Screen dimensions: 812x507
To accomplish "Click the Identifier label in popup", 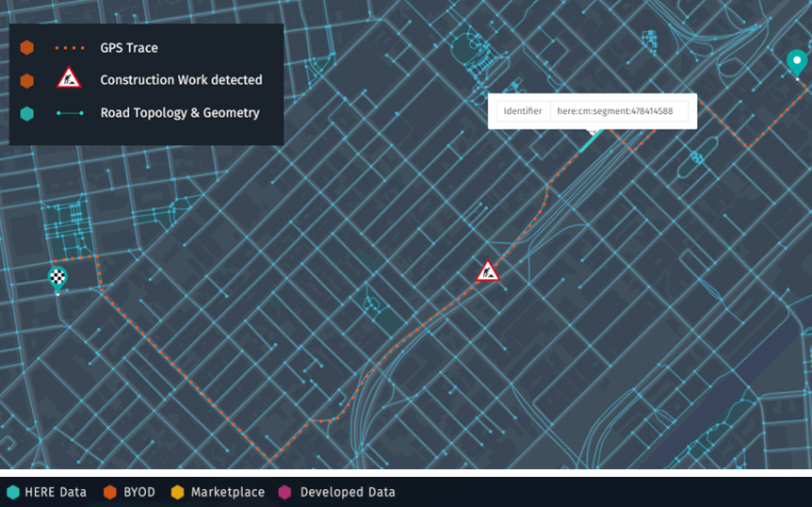I will point(523,111).
